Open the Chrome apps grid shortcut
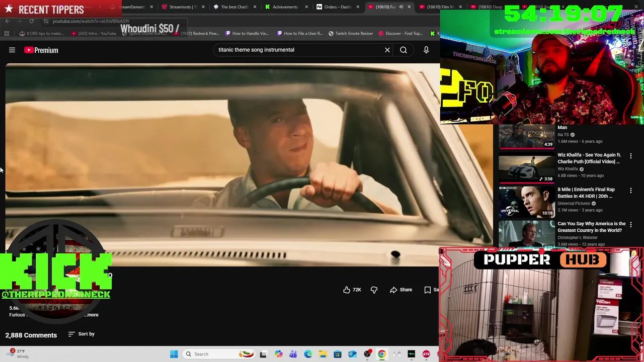This screenshot has height=362, width=644. 7,34
